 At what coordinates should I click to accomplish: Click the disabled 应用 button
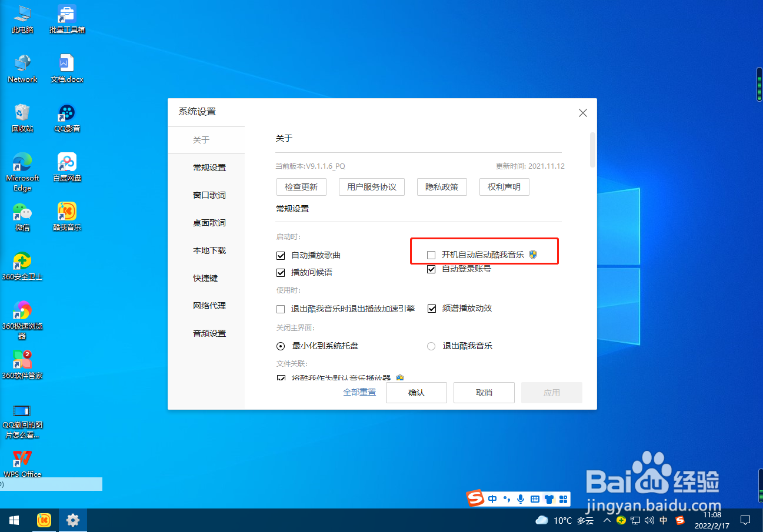[x=552, y=393]
